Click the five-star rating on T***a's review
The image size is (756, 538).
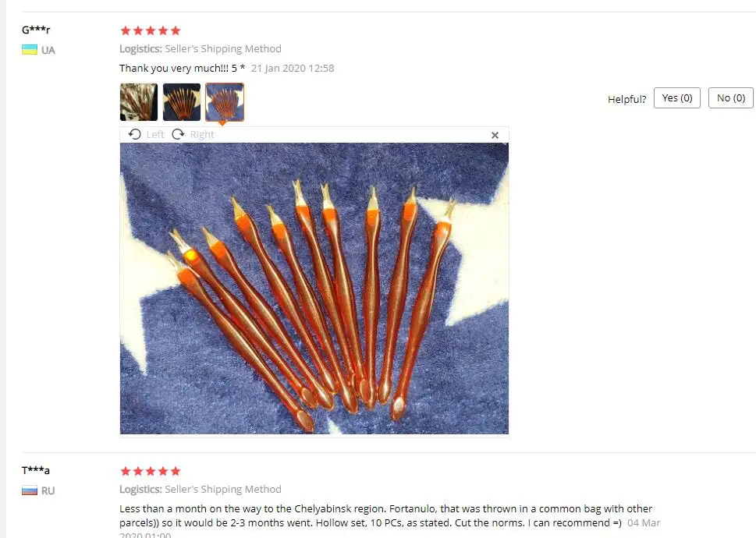[x=151, y=471]
